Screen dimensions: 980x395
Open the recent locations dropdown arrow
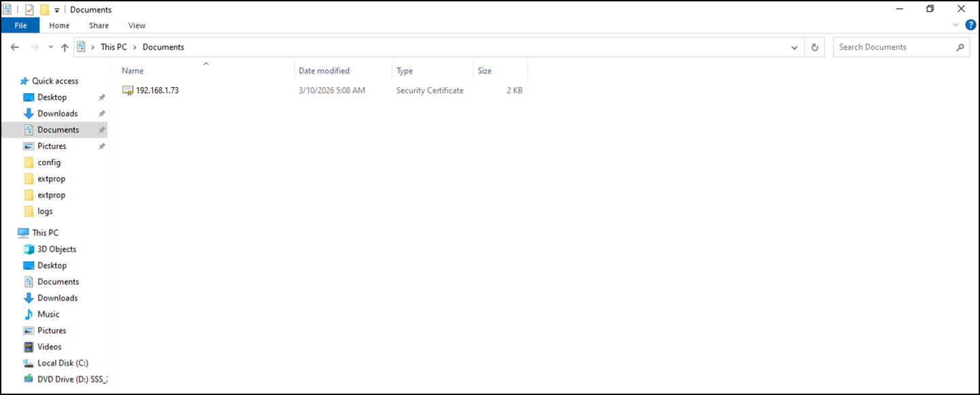(51, 48)
